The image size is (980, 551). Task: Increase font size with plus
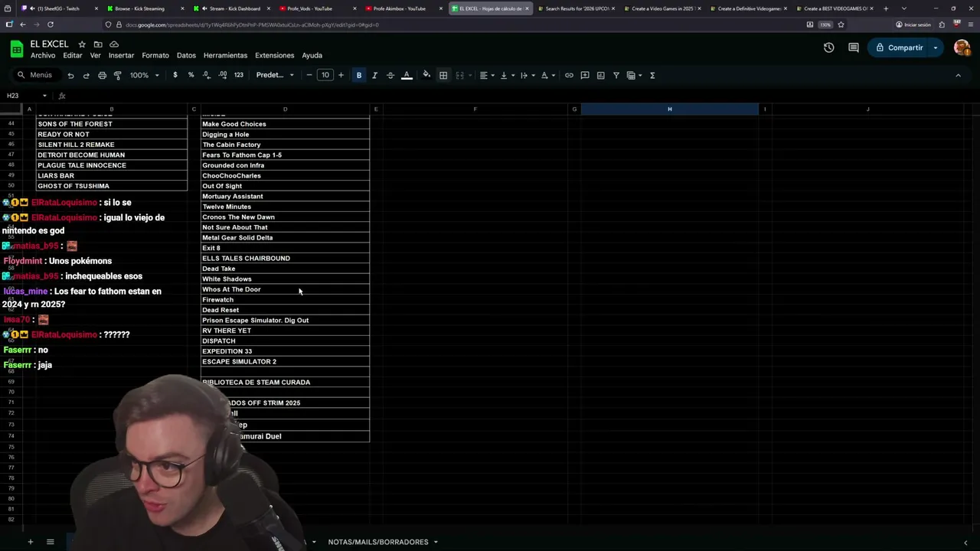coord(341,75)
